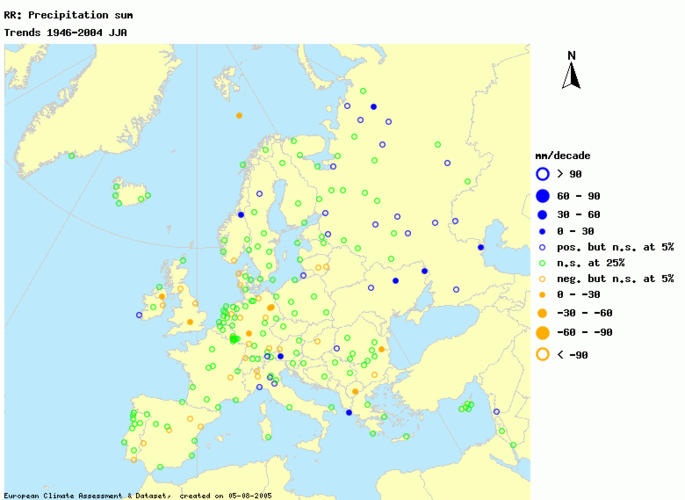Click the 'pos. but n.s. at 5%' blue ring
Image resolution: width=685 pixels, height=500 pixels.
[x=541, y=246]
